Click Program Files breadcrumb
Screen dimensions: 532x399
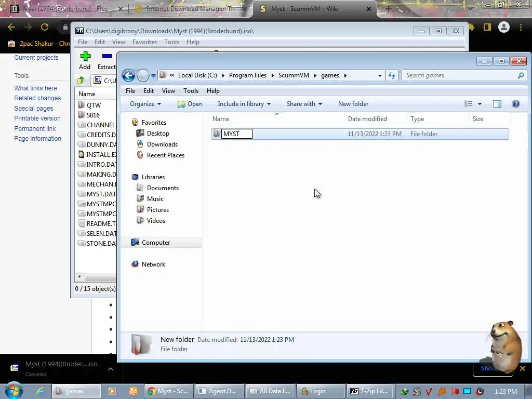(248, 75)
